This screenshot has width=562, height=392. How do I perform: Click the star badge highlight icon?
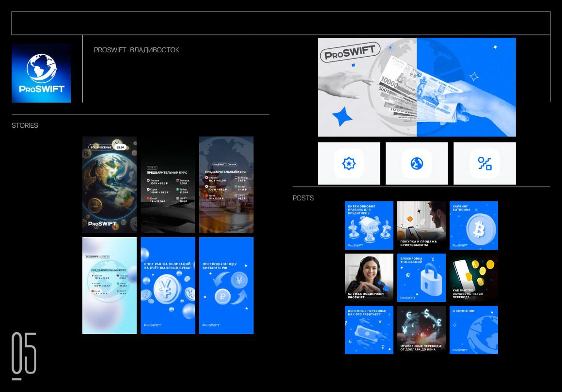(x=349, y=164)
